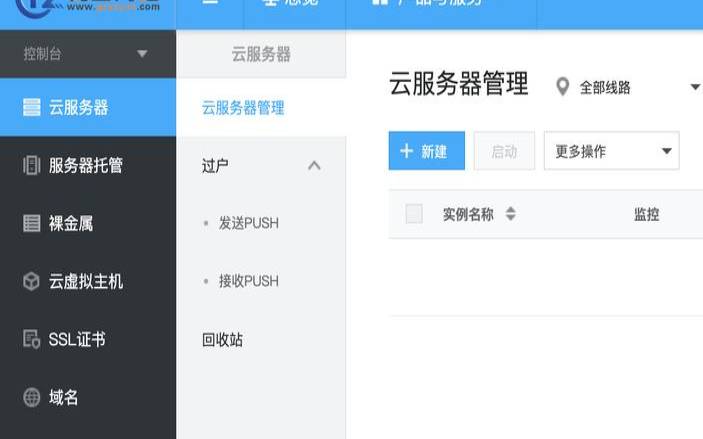Click the 服务器托管 sidebar icon
This screenshot has width=703, height=439.
click(31, 165)
